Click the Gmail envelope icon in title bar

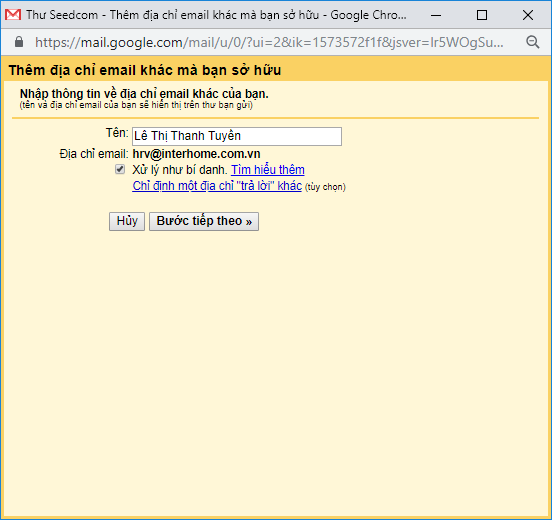point(13,15)
